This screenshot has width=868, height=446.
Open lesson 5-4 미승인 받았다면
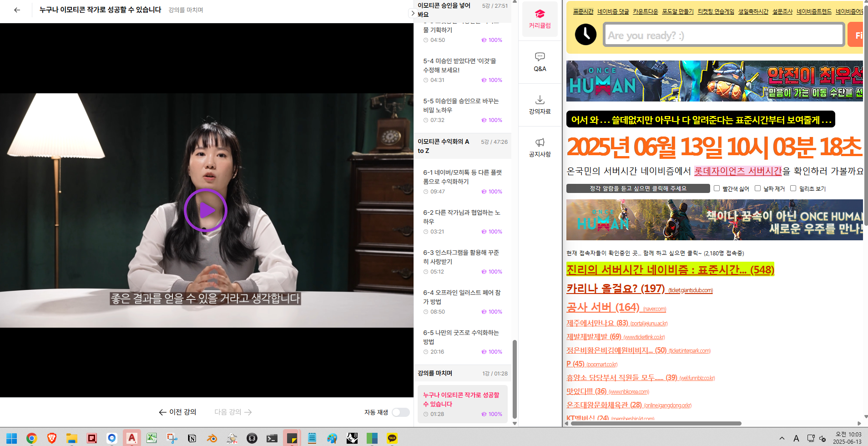(x=463, y=70)
